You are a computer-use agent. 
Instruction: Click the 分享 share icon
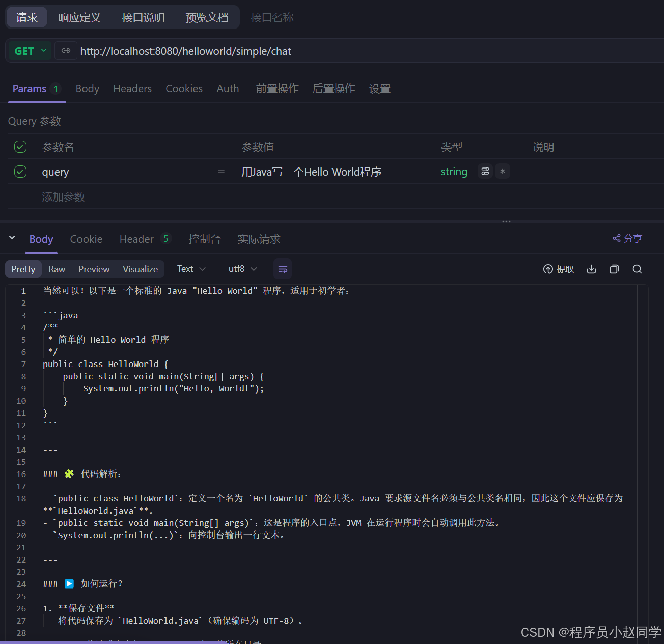(627, 238)
